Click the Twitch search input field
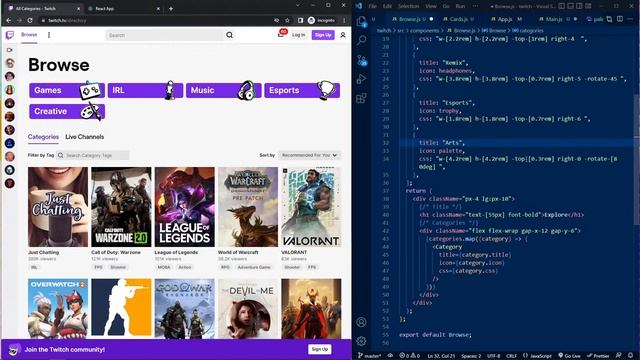Viewport: 640px width, 360px height. point(165,35)
